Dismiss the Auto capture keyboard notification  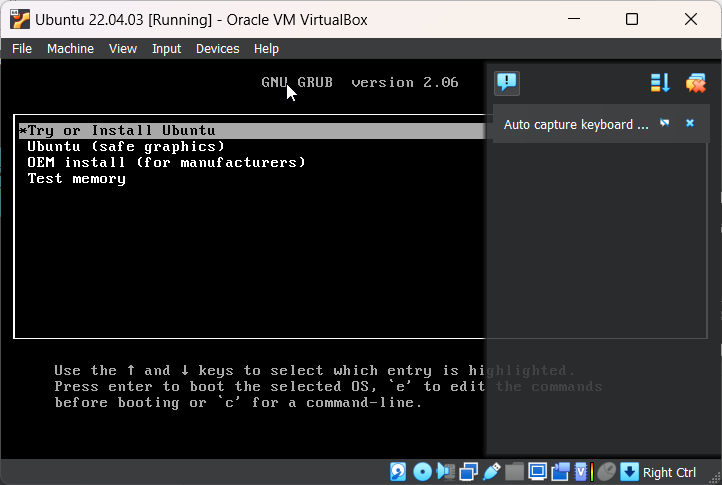pyautogui.click(x=690, y=123)
